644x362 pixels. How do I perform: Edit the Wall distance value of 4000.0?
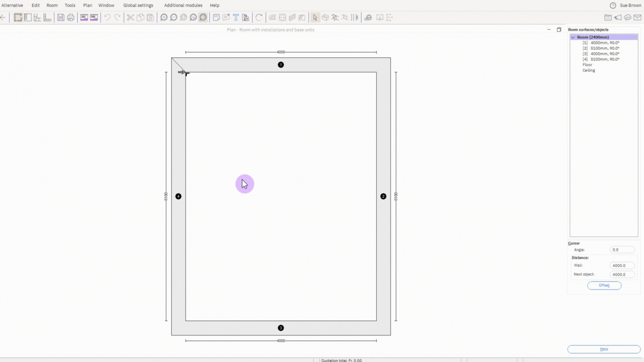click(622, 265)
